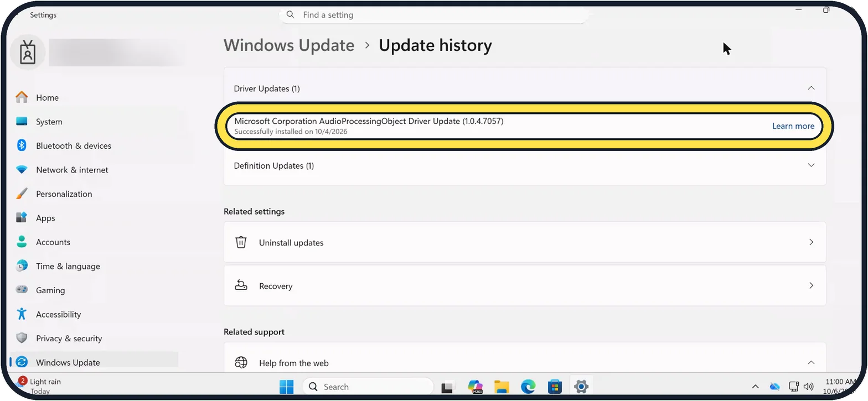Open Accounts settings
The height and width of the screenshot is (401, 868).
(94, 242)
